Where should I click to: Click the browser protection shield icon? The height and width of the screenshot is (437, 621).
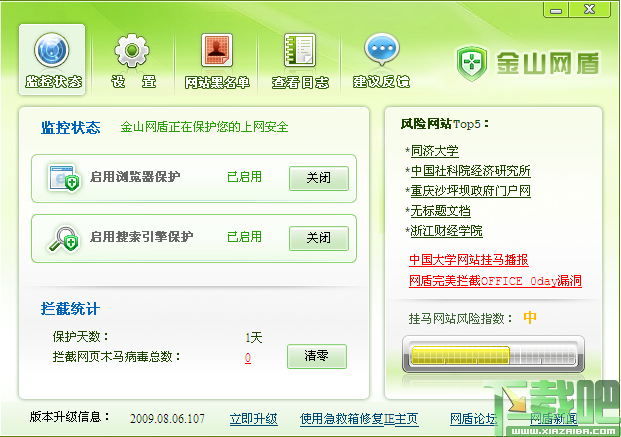click(x=63, y=178)
